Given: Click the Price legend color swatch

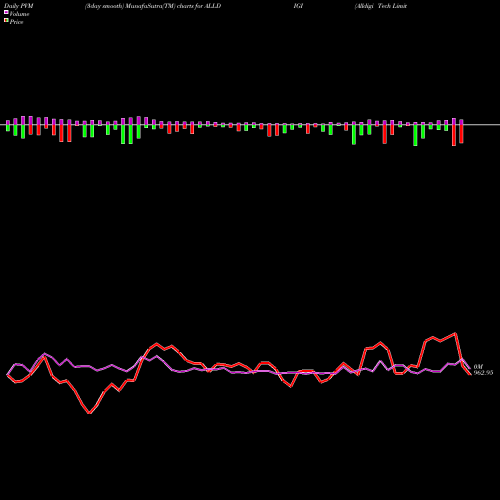Looking at the screenshot, I should pos(6,21).
